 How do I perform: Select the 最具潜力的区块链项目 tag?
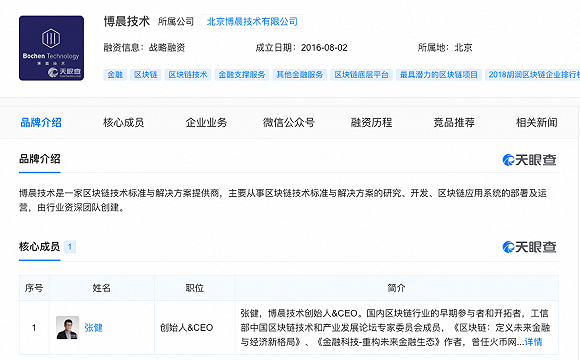(439, 75)
